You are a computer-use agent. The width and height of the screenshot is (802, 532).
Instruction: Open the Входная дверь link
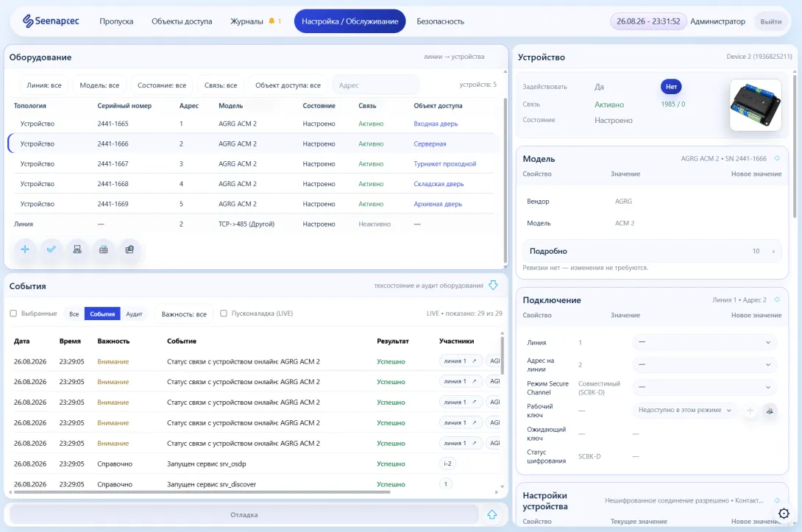(436, 124)
